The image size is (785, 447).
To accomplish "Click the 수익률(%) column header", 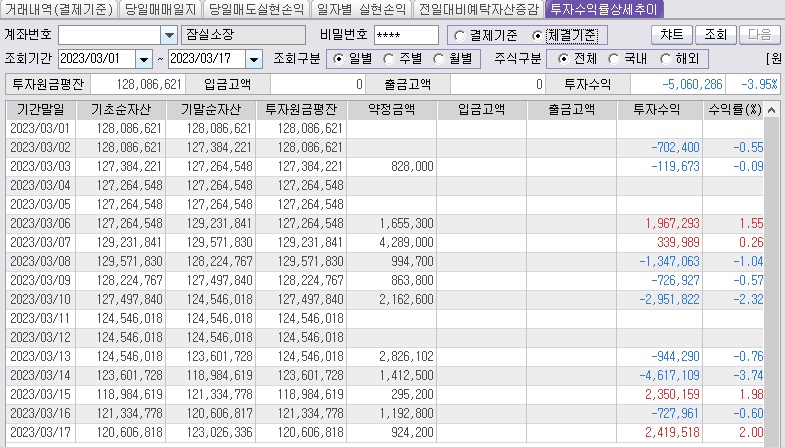I will [x=734, y=110].
